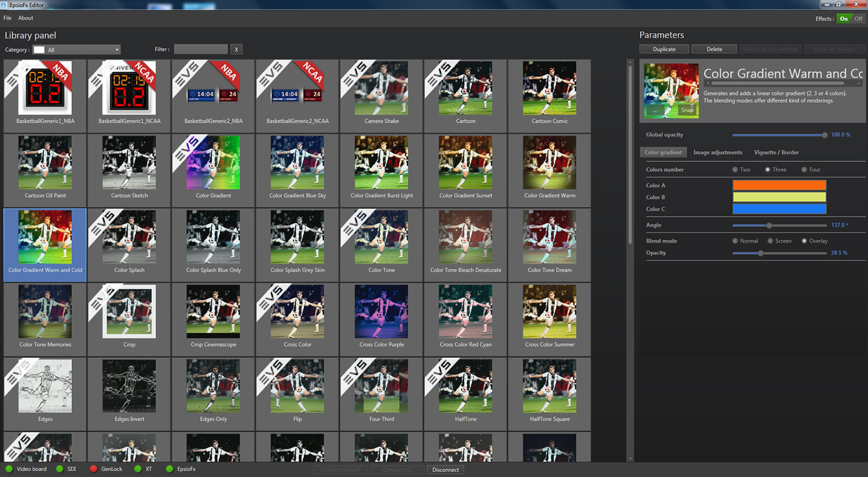868x477 pixels.
Task: Select Color Tone Bleach Desaturate effect
Action: tap(466, 245)
